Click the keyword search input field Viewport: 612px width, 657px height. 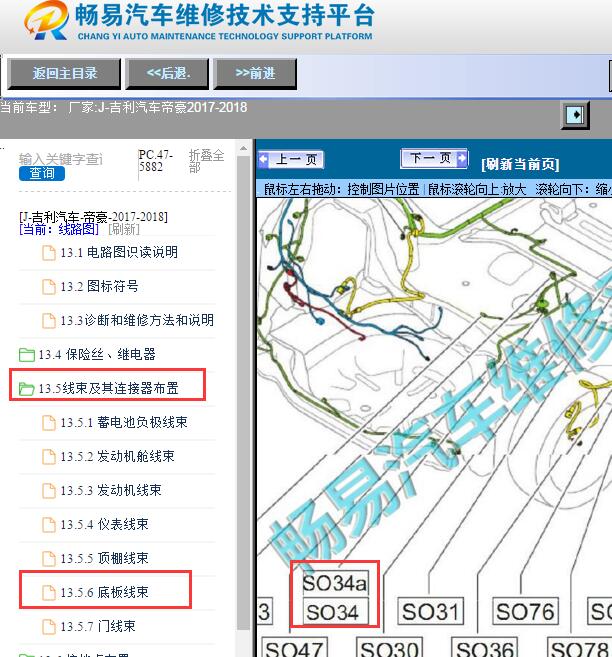pos(61,159)
